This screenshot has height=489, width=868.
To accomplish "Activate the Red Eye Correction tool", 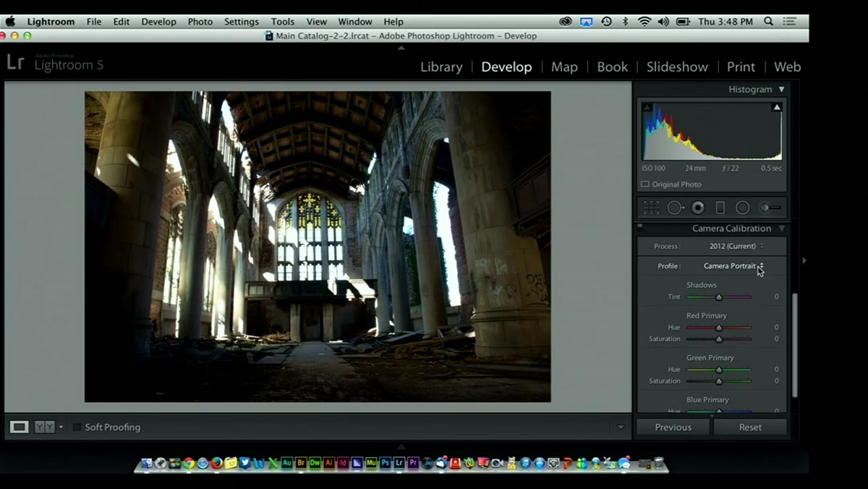I will tap(698, 208).
